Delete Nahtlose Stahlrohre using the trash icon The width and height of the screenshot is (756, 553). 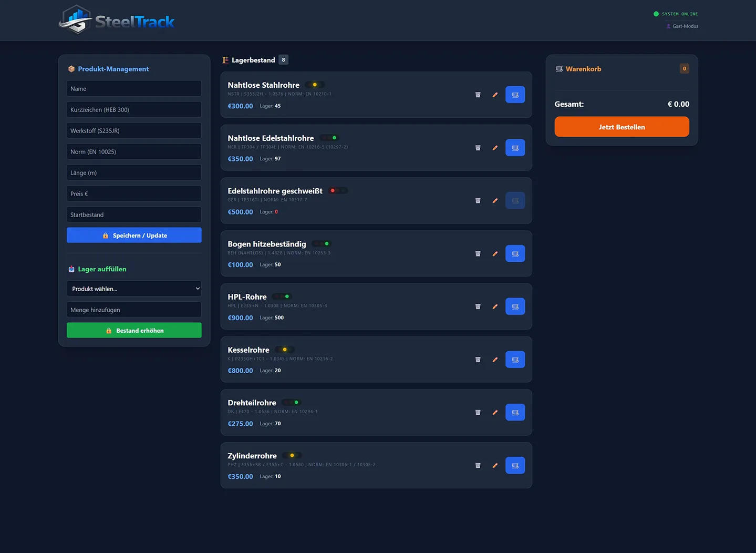coord(478,95)
